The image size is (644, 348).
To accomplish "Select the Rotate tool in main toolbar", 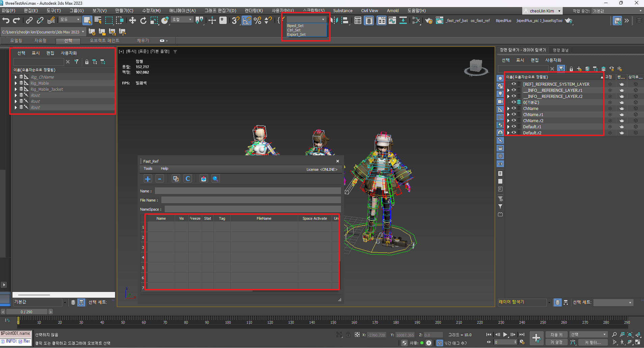I will coord(143,21).
